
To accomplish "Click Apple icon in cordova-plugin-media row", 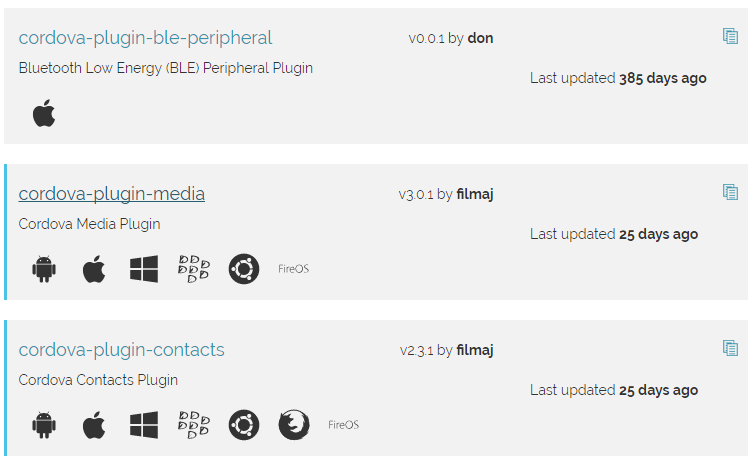I will pyautogui.click(x=94, y=269).
